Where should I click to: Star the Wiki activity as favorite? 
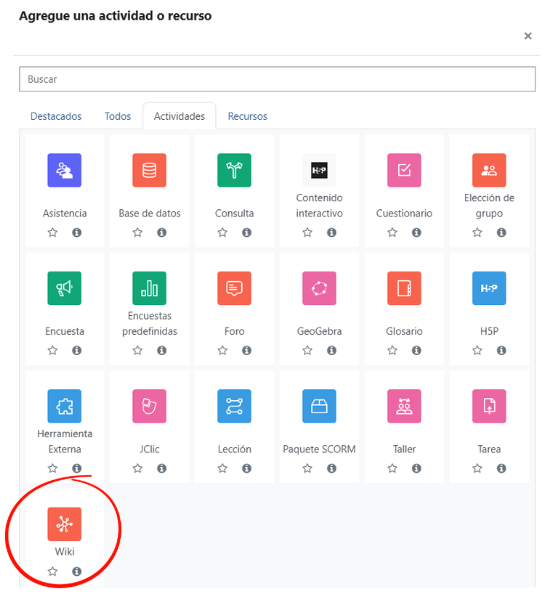(53, 571)
